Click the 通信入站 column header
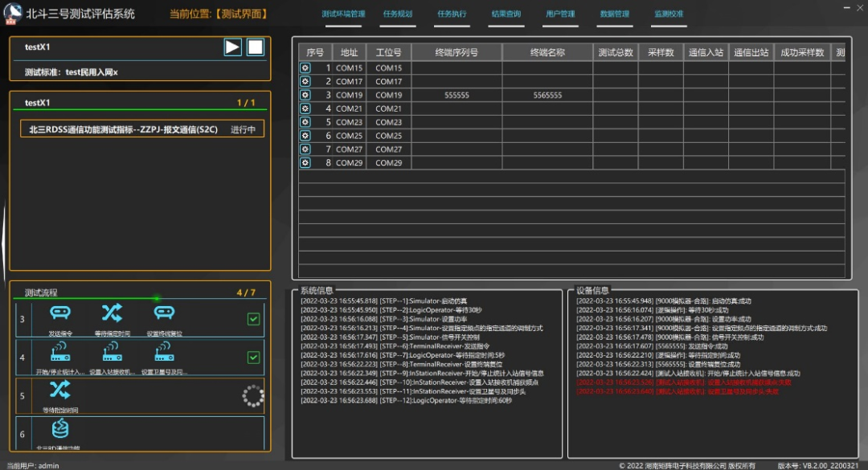 coord(706,52)
